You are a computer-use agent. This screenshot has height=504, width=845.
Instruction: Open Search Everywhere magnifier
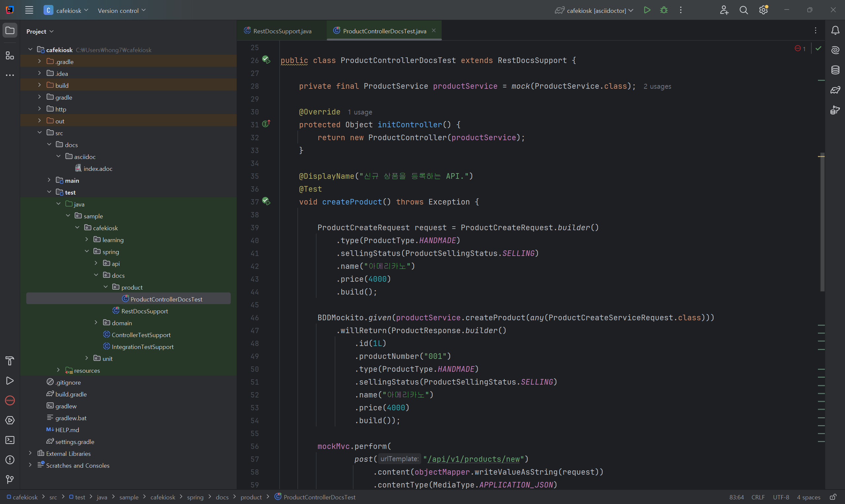pos(743,10)
